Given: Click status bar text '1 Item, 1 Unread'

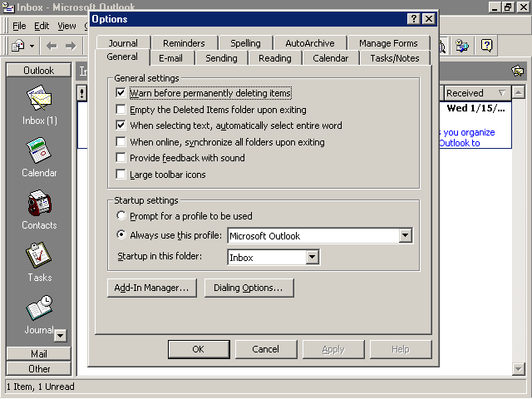Looking at the screenshot, I should (41, 387).
